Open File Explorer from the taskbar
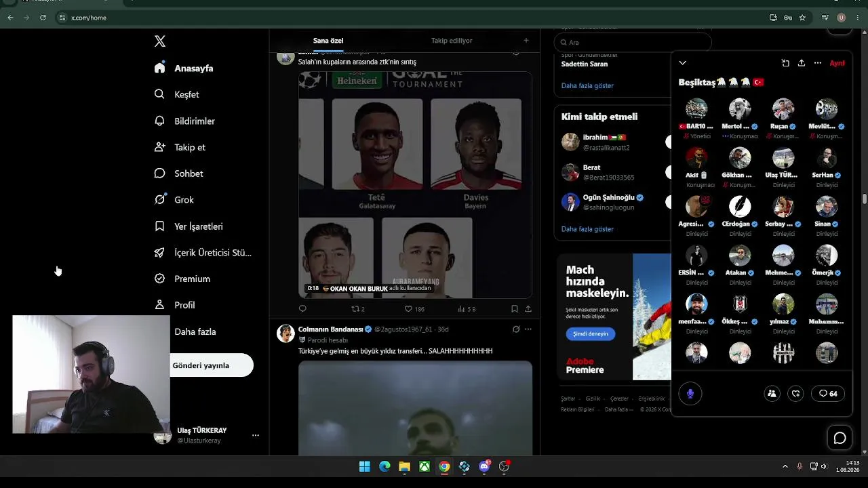The height and width of the screenshot is (488, 868). tap(404, 466)
